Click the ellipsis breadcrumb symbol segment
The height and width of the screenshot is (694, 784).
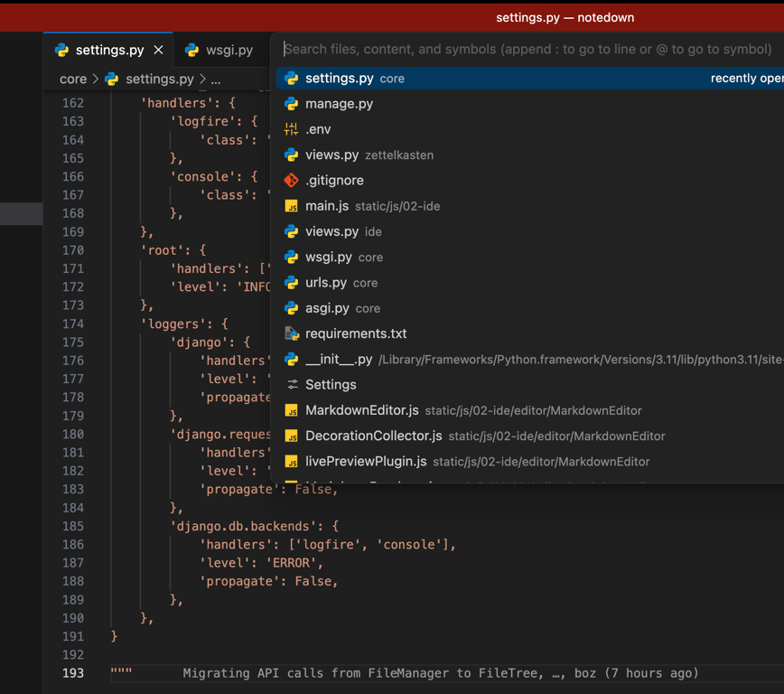[x=216, y=80]
